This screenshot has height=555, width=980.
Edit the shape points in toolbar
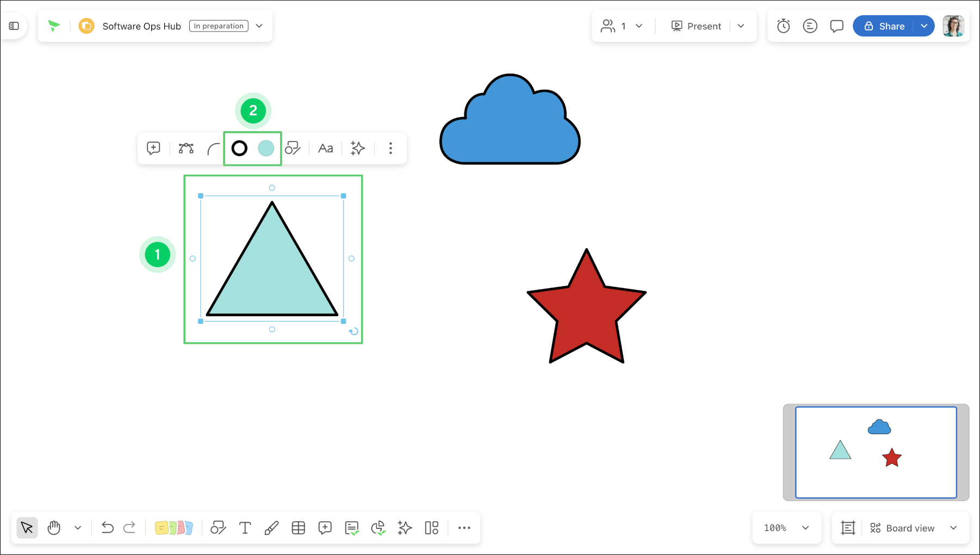pos(186,148)
